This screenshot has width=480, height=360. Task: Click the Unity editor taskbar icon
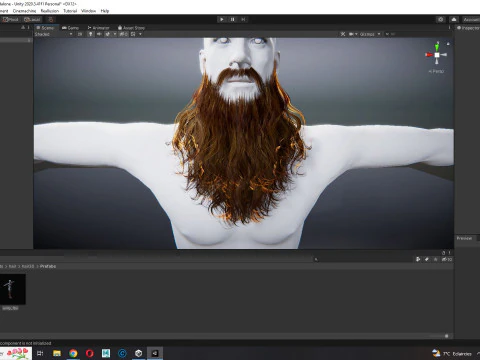[155, 353]
